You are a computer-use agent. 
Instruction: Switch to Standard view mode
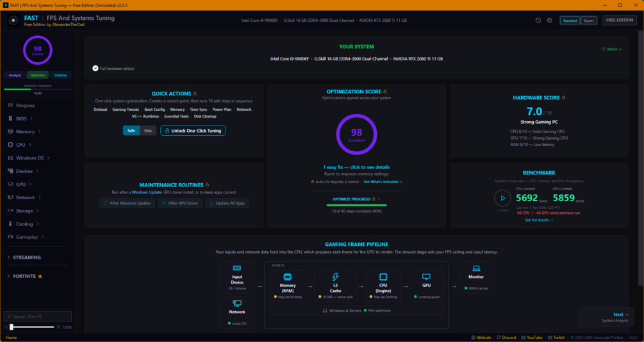pos(570,20)
